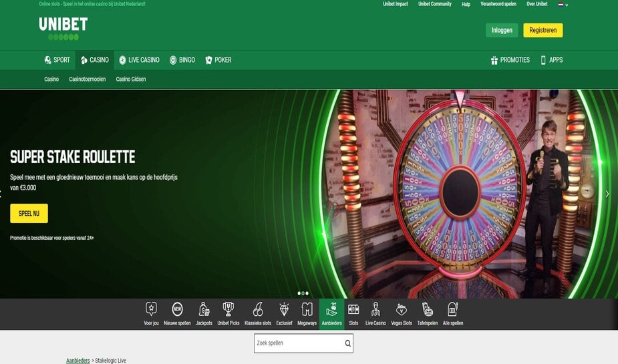This screenshot has width=618, height=364.
Task: Open Verantwoord spelen link
Action: pos(498,4)
